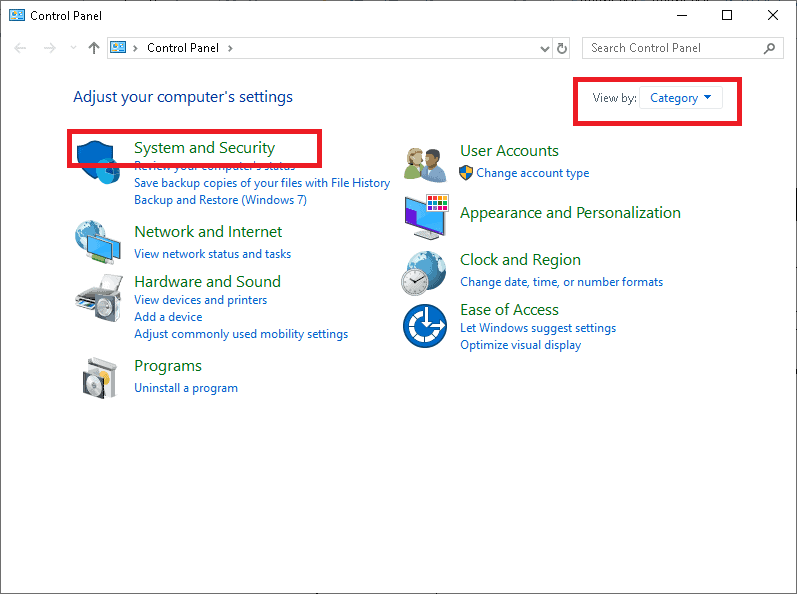The height and width of the screenshot is (594, 797).
Task: Open Appearance and Personalization
Action: 570,212
